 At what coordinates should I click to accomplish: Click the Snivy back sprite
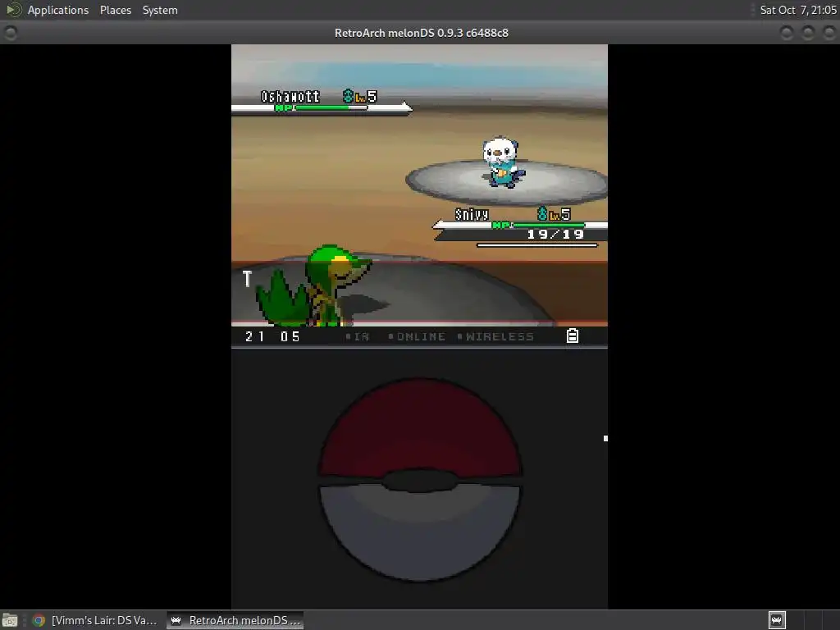[314, 285]
